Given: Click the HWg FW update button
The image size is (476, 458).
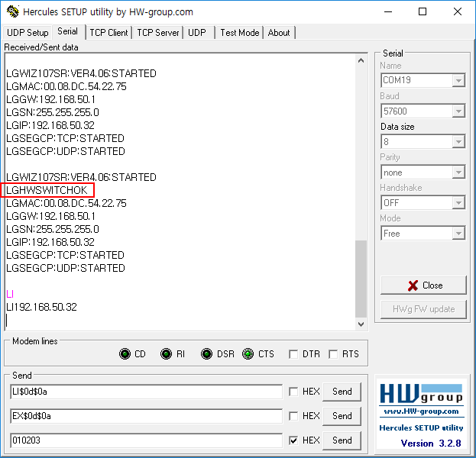Looking at the screenshot, I should [x=423, y=309].
